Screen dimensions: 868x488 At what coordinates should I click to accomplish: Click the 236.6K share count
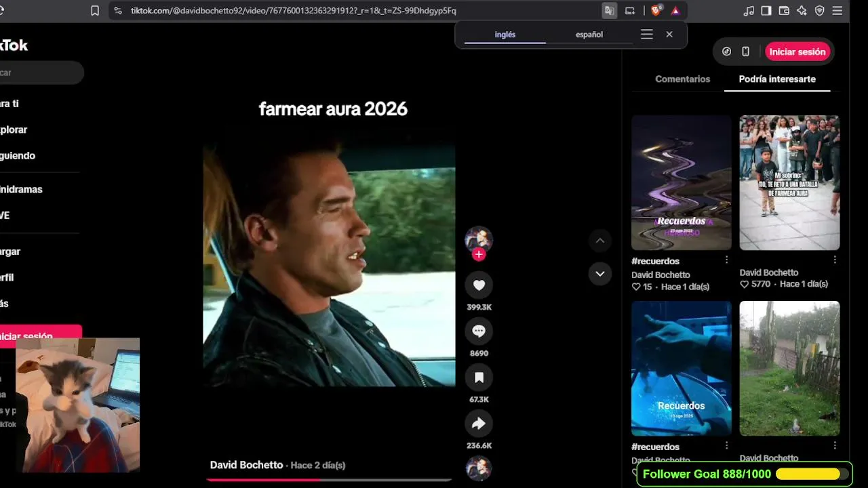coord(479,445)
